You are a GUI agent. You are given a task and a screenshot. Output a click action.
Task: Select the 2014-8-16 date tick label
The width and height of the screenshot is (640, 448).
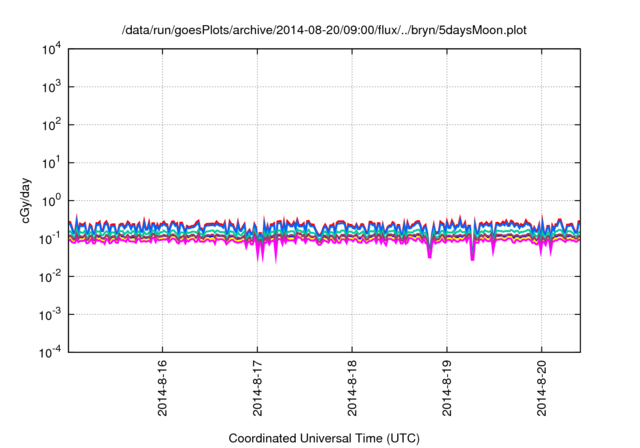[x=162, y=387]
